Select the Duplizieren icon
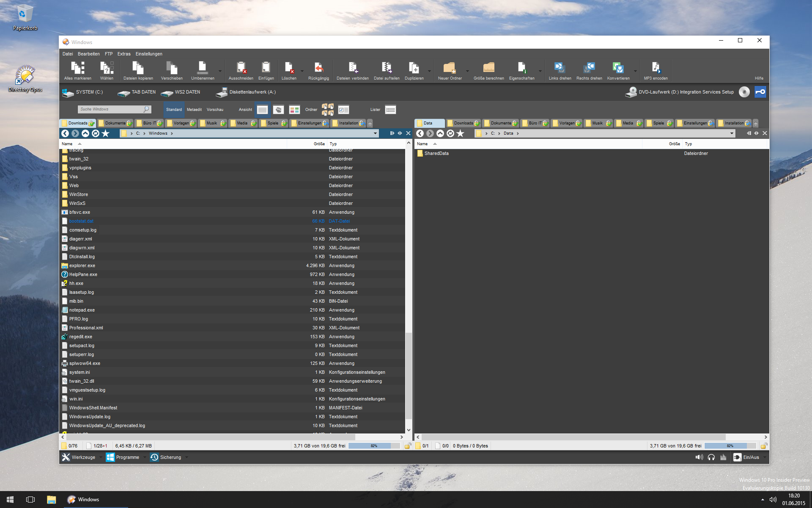 click(x=414, y=69)
